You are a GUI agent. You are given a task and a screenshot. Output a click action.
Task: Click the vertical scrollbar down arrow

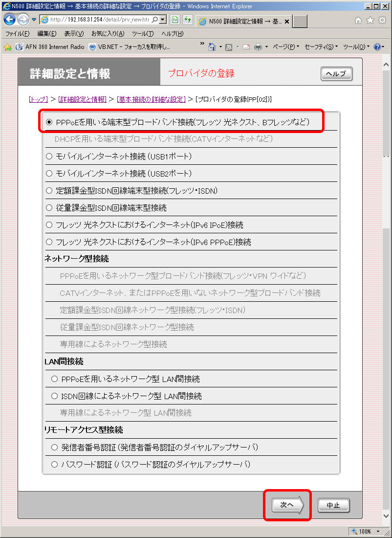[x=386, y=516]
